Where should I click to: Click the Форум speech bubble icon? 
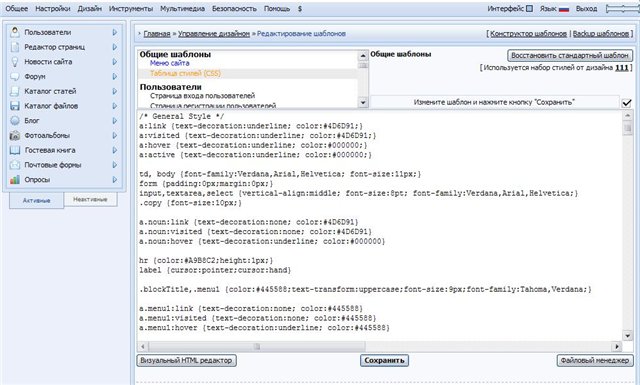coord(15,76)
